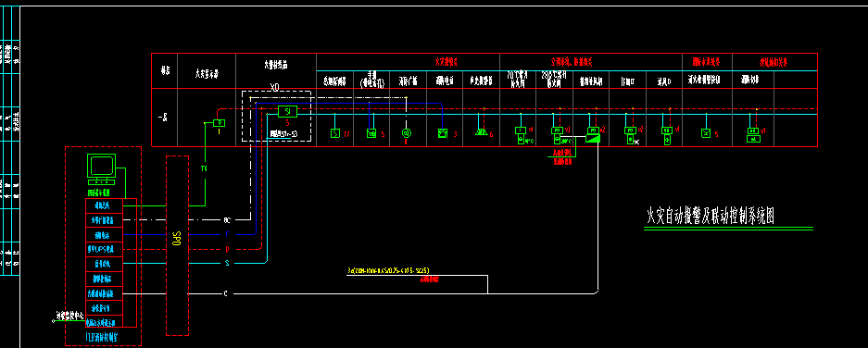Select the manual call point symbol under the blue line
Image resolution: width=868 pixels, height=348 pixels.
371,133
